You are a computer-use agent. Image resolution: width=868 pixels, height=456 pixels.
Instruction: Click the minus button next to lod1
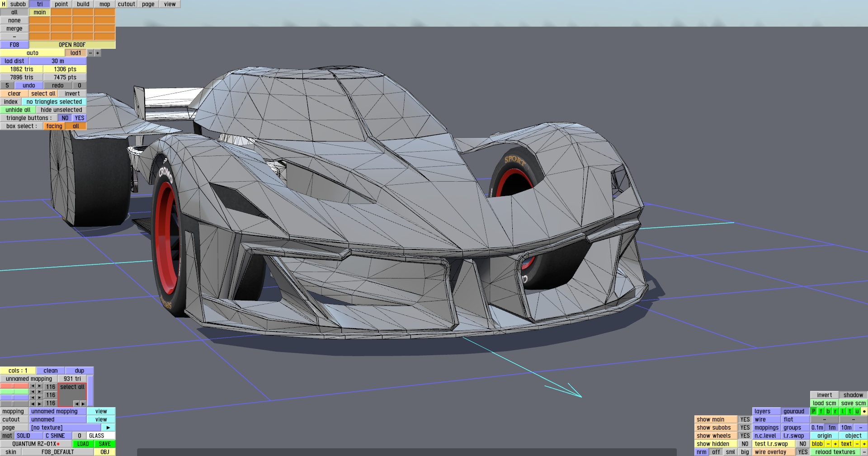click(x=90, y=53)
